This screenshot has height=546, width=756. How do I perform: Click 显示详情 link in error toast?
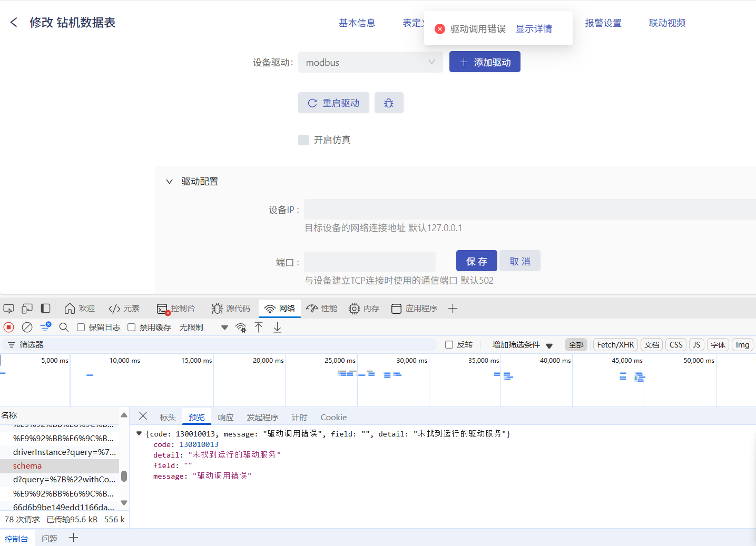[534, 29]
